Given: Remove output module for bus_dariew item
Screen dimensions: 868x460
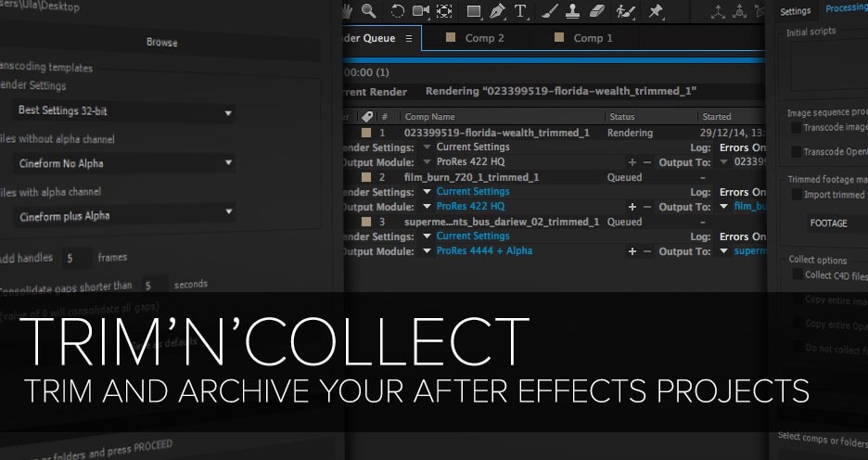Looking at the screenshot, I should [x=647, y=251].
